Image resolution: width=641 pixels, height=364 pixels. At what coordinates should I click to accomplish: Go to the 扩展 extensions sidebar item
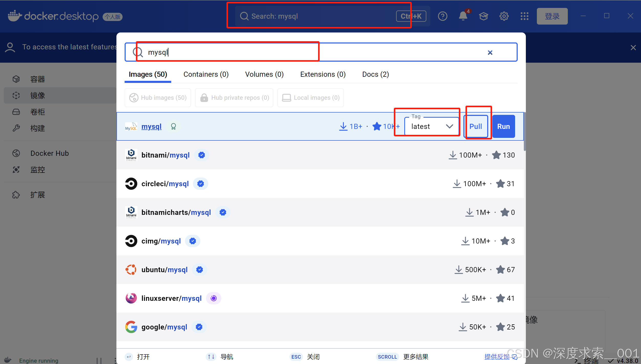point(38,195)
